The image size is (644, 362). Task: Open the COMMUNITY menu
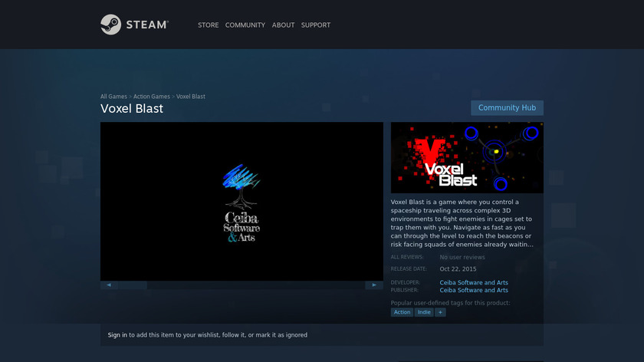tap(245, 25)
